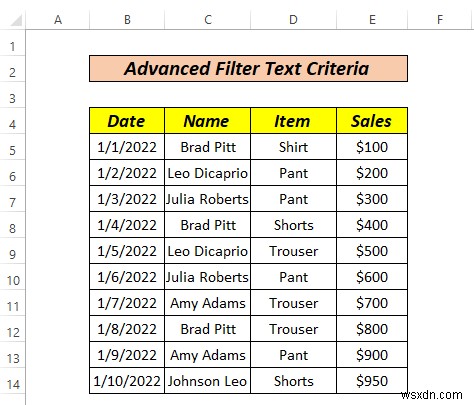Click the Date header cell
Image resolution: width=474 pixels, height=405 pixels.
click(x=127, y=121)
